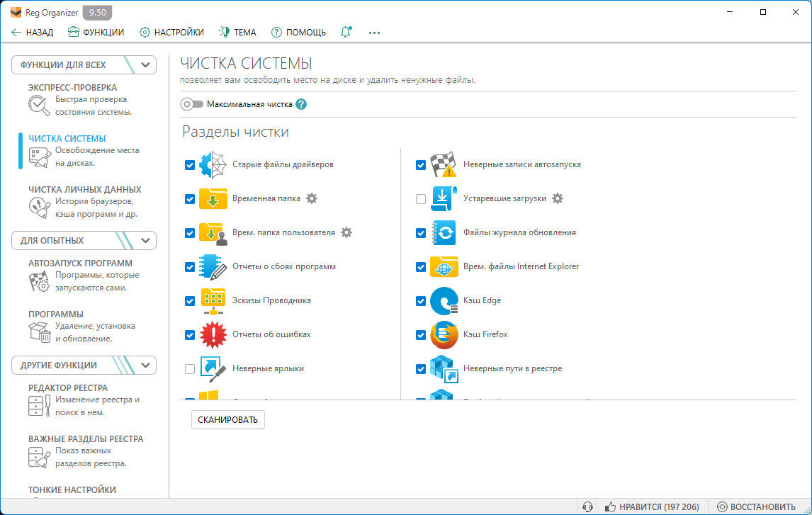The image size is (812, 515).
Task: Click the Firefox cache icon
Action: point(444,335)
